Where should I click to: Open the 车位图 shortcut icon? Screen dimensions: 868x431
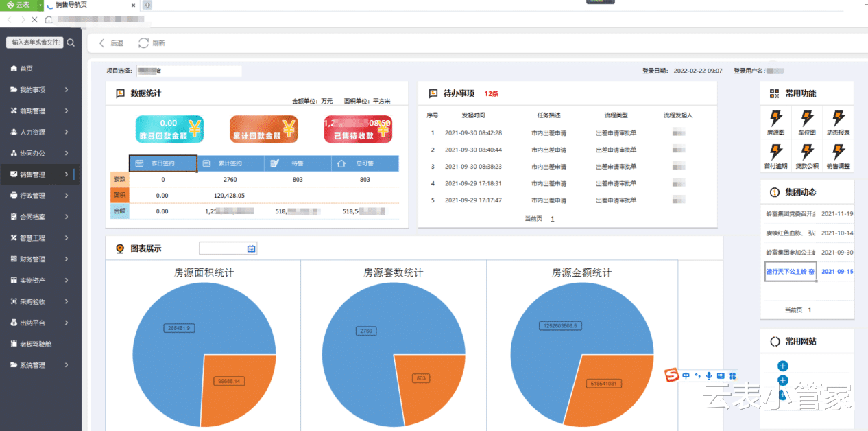tap(807, 117)
